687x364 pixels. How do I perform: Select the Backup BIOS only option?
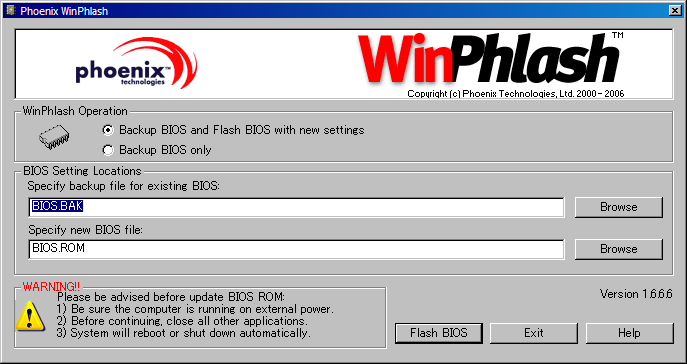click(108, 150)
